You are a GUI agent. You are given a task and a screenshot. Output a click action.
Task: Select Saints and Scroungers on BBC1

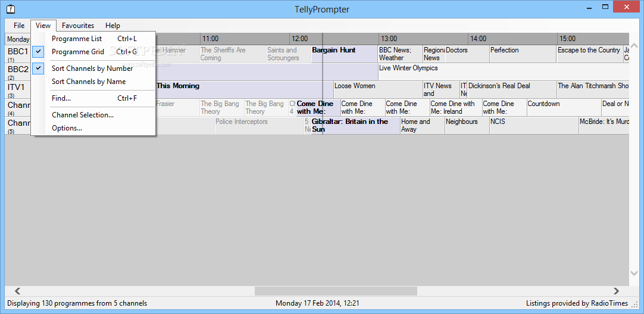pos(289,54)
